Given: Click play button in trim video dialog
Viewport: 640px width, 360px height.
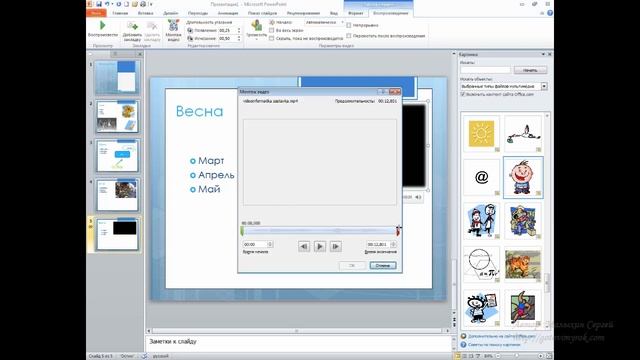Looking at the screenshot, I should coord(320,247).
